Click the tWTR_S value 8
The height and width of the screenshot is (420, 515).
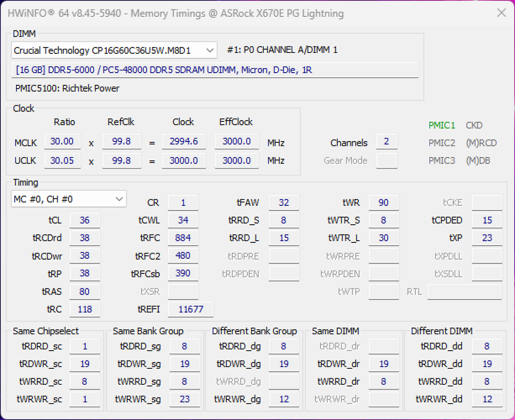click(384, 220)
